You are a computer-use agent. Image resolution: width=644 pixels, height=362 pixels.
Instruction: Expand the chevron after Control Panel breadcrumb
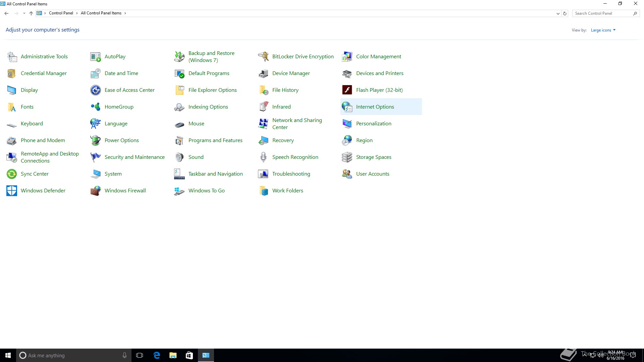77,13
